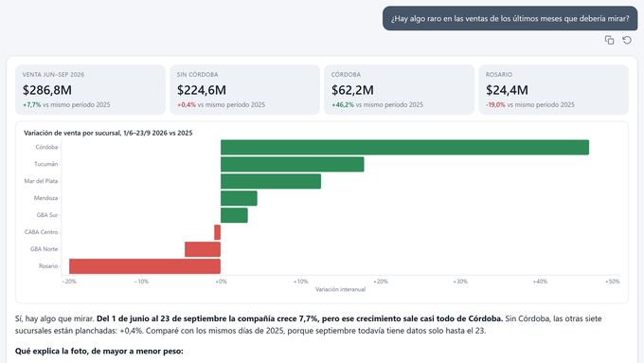Click the Mendoza green bar

[x=239, y=198]
